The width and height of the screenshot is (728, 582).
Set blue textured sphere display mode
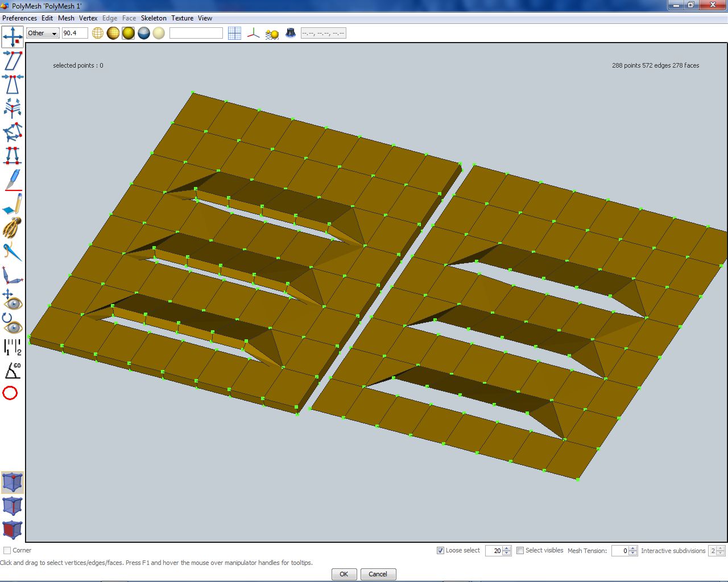pos(144,33)
